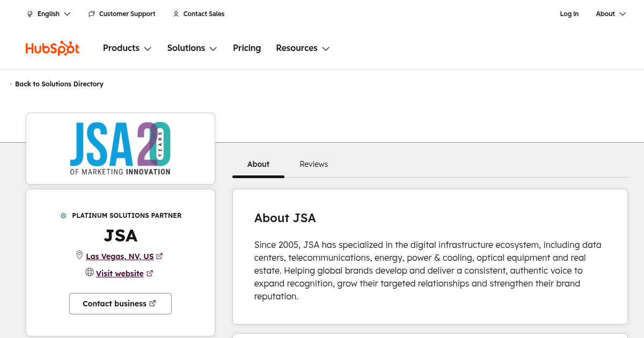644x338 pixels.
Task: Click the JSA company name heading
Action: pyautogui.click(x=121, y=236)
